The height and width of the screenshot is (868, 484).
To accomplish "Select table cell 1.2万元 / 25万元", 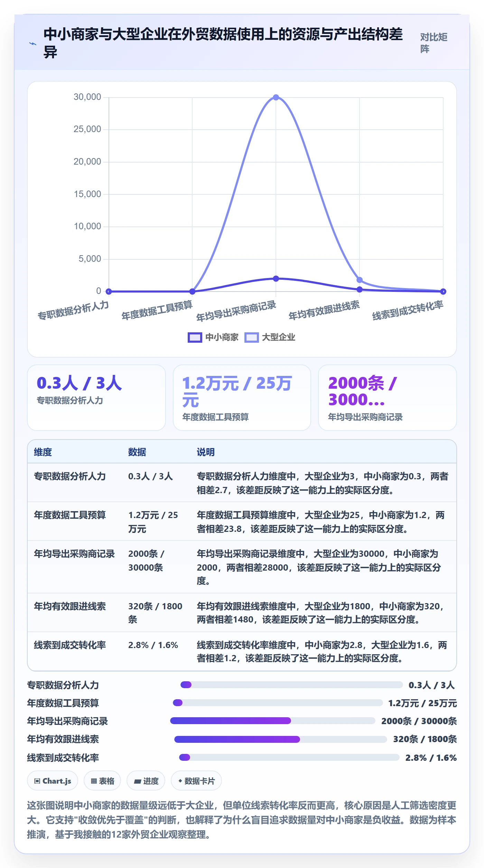I will pos(153,522).
